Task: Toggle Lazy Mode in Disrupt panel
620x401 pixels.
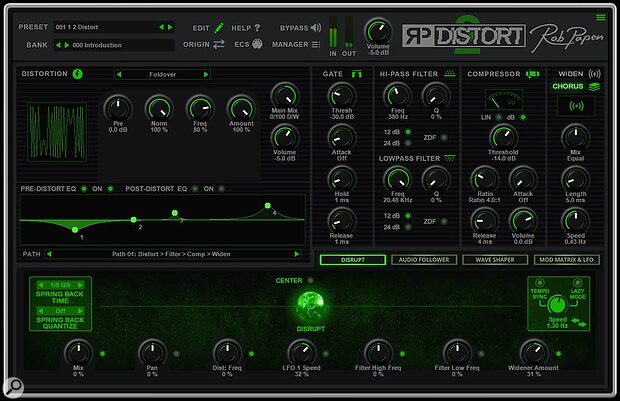Action: click(577, 282)
